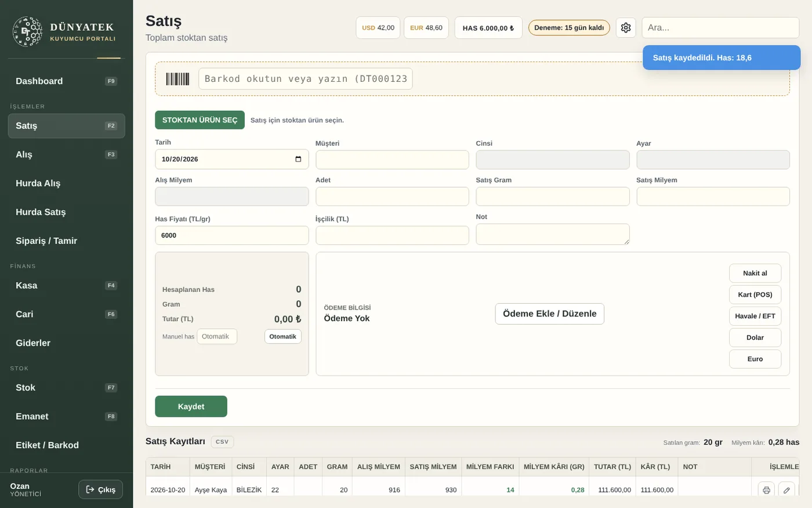
Task: Click the Çıkış logout button
Action: 100,489
